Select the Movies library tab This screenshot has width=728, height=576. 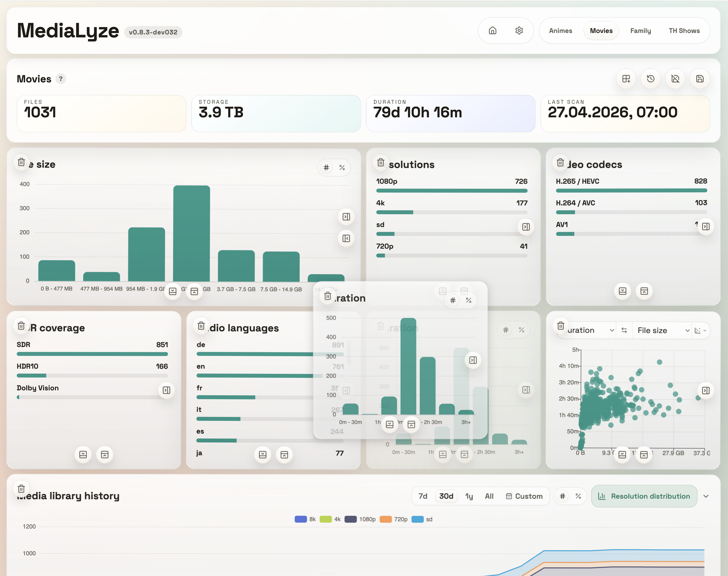(601, 31)
